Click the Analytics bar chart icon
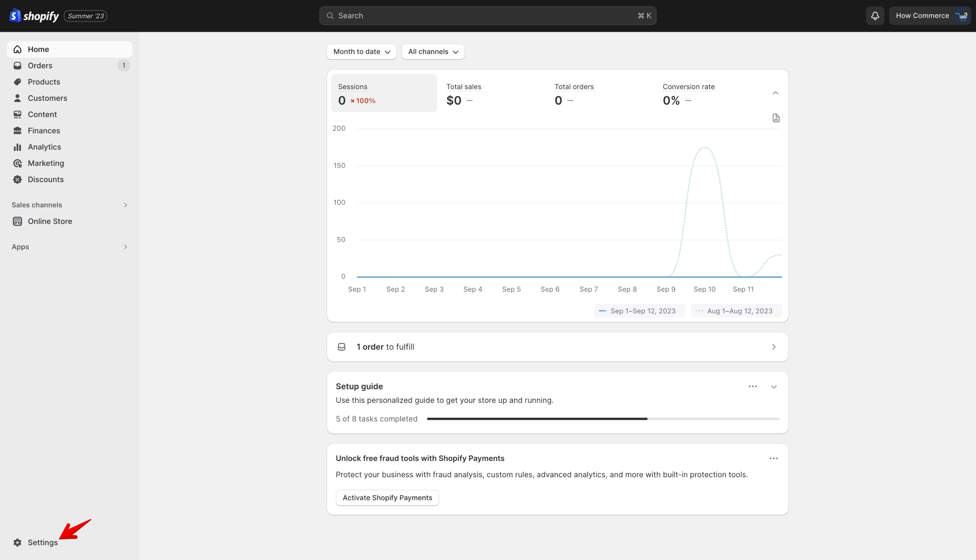The image size is (976, 560). coord(17,147)
